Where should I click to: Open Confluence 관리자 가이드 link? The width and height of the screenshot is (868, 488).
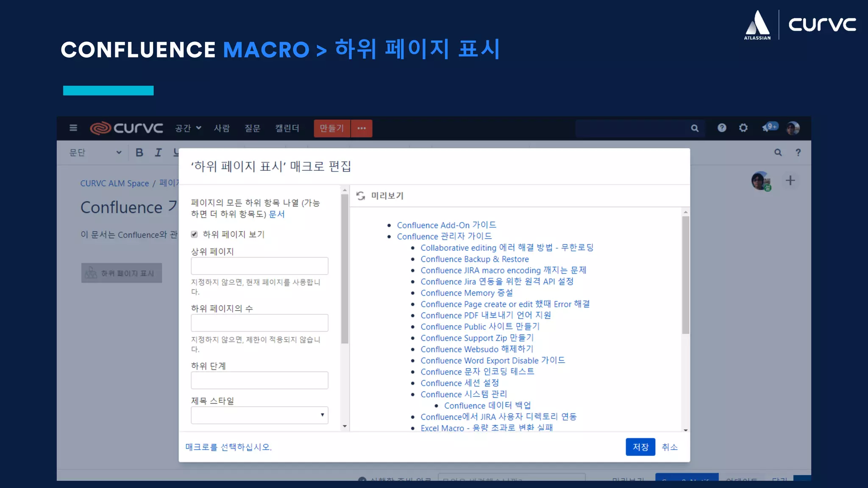444,236
